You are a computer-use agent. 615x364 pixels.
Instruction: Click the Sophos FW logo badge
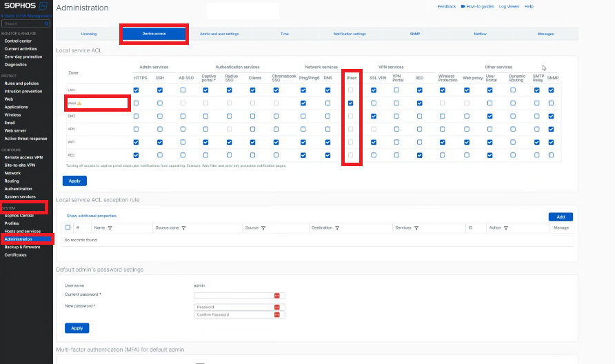tap(43, 6)
